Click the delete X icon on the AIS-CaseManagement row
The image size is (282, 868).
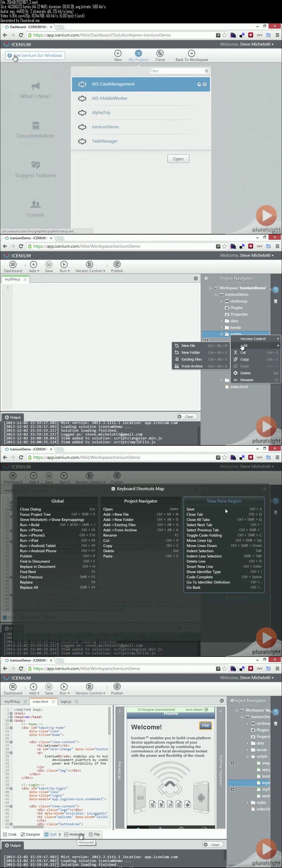point(205,84)
